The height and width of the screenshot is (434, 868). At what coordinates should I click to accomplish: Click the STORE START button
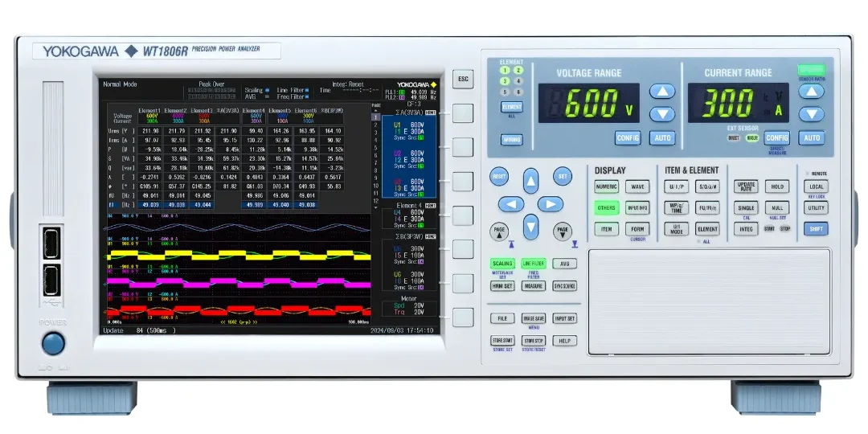[x=502, y=341]
